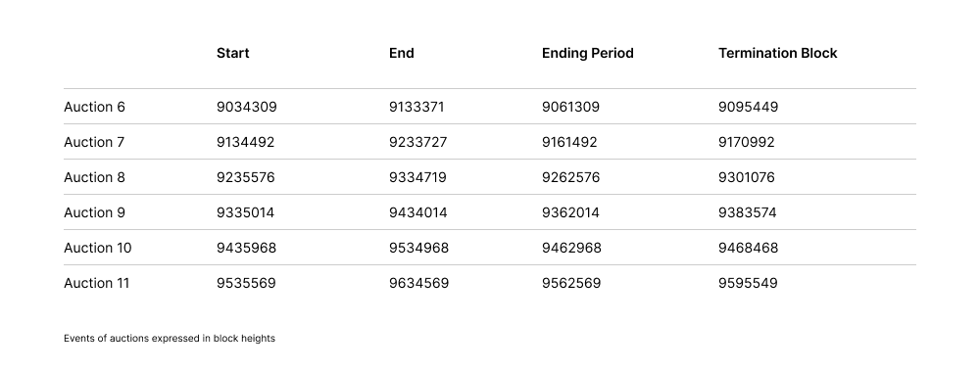Click termination block value 9468468
980x372 pixels.
point(748,248)
